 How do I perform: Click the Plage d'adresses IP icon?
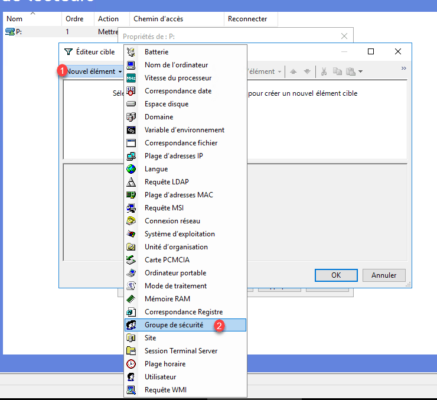[131, 156]
